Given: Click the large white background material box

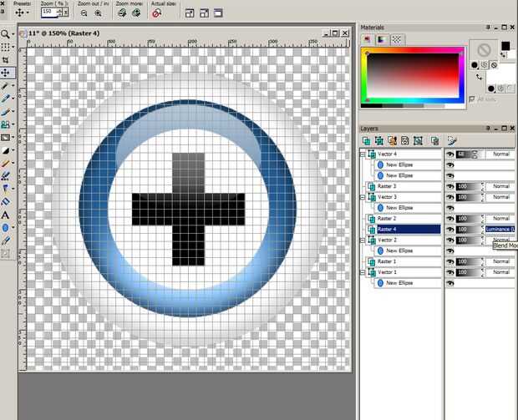Looking at the screenshot, I should coord(500,74).
